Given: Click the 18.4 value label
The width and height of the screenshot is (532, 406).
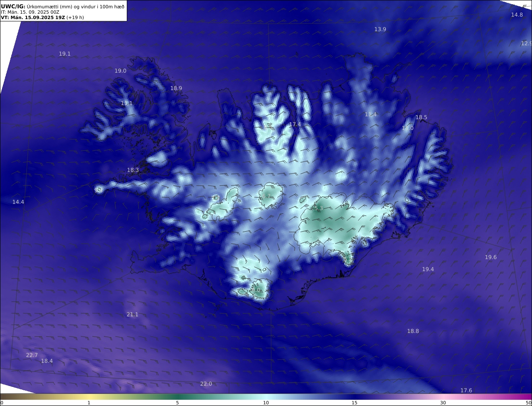Looking at the screenshot, I should [47, 361].
